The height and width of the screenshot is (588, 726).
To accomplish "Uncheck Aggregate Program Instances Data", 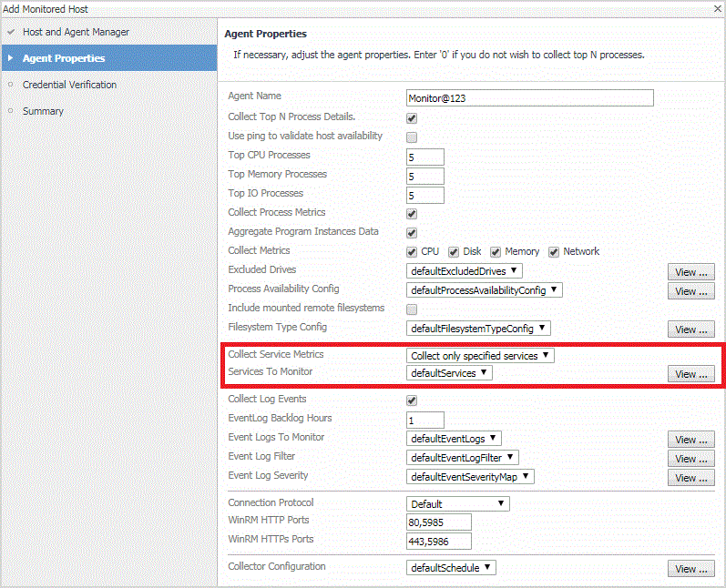I will [412, 233].
